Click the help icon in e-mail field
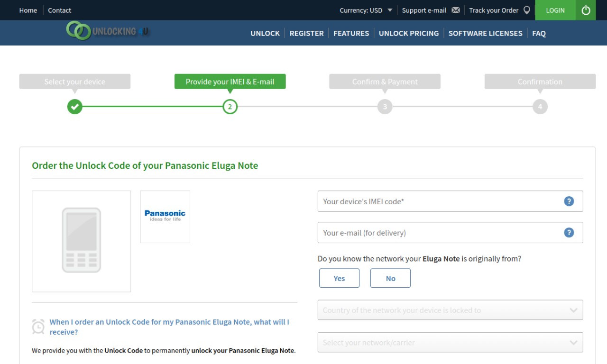This screenshot has width=607, height=364. 569,233
